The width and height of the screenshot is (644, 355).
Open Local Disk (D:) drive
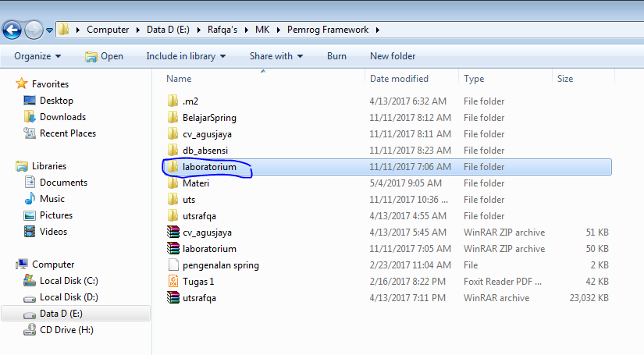point(69,297)
